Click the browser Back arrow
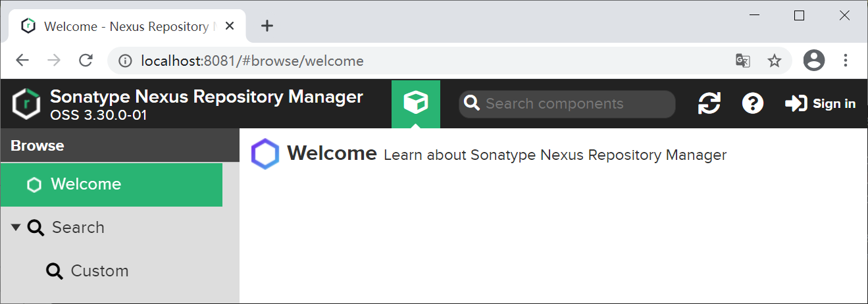Screen dimensions: 868x304 tap(22, 61)
